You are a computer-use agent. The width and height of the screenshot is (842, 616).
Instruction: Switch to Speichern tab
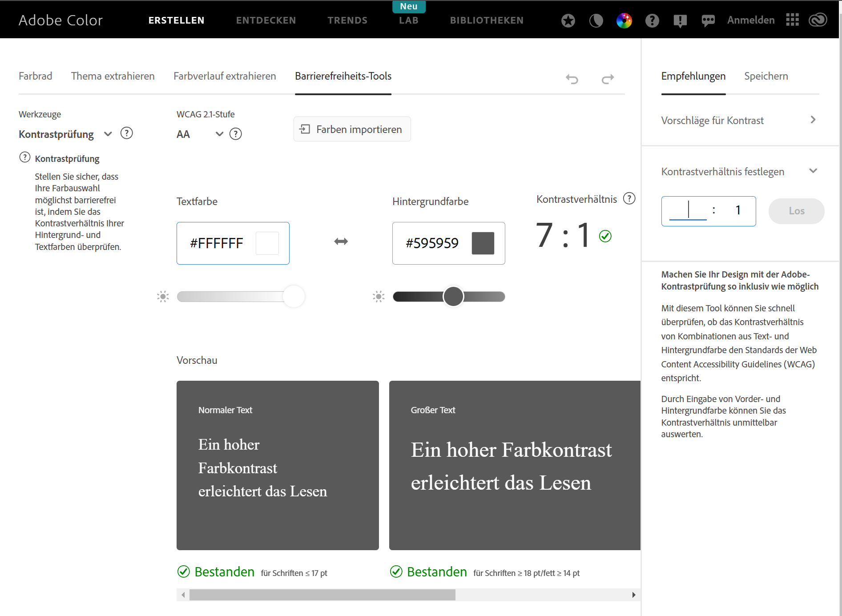[766, 76]
